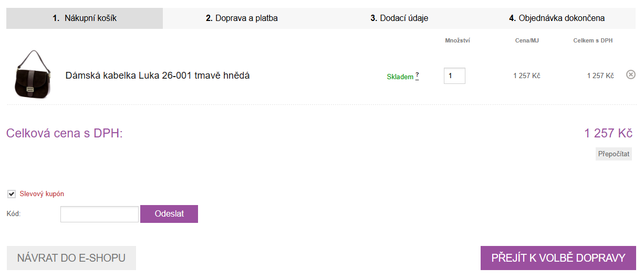Open the Objednávka dokončena step tab

tap(557, 18)
